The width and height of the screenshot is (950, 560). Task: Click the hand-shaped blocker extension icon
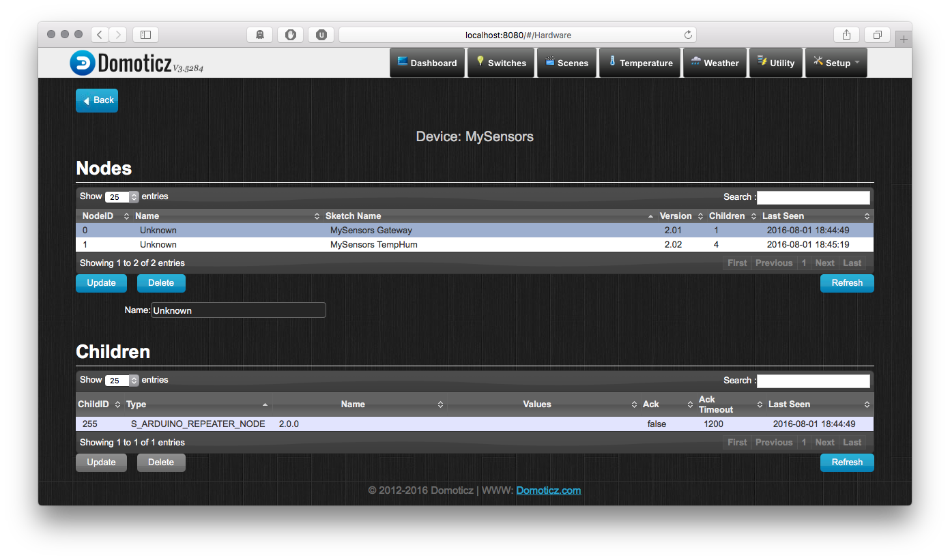point(290,35)
